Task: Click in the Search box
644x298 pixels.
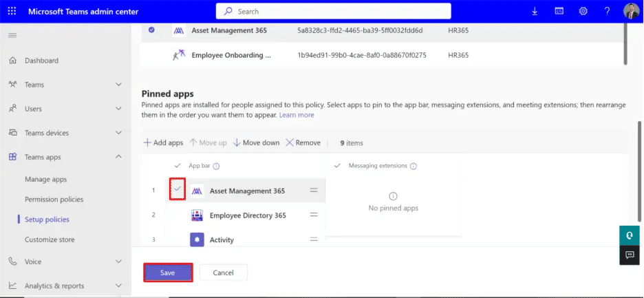Action: click(x=334, y=11)
